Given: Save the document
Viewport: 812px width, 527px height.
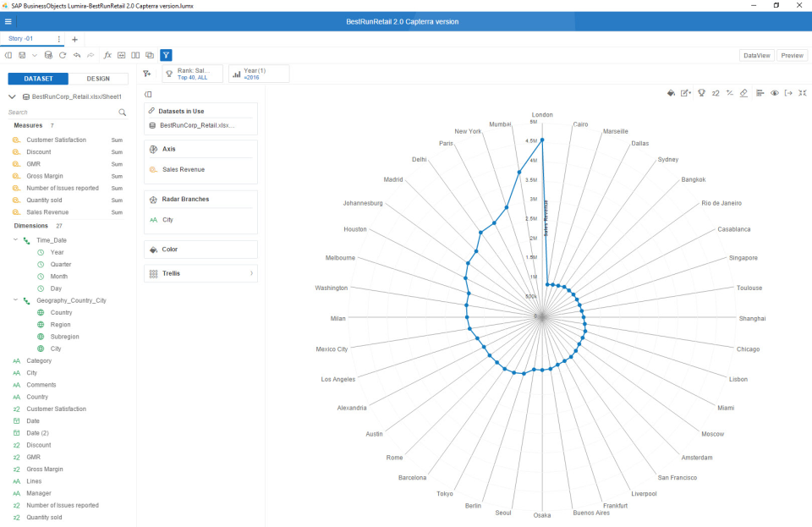Looking at the screenshot, I should [21, 55].
